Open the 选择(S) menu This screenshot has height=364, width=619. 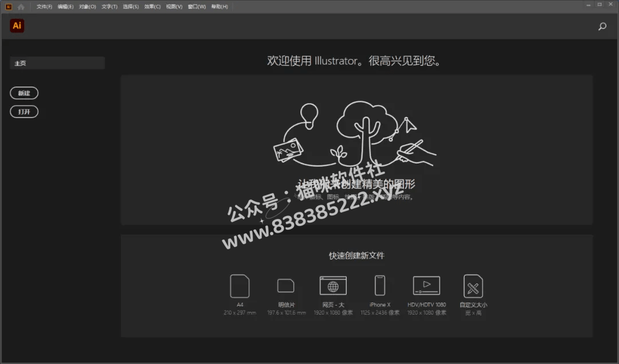131,7
